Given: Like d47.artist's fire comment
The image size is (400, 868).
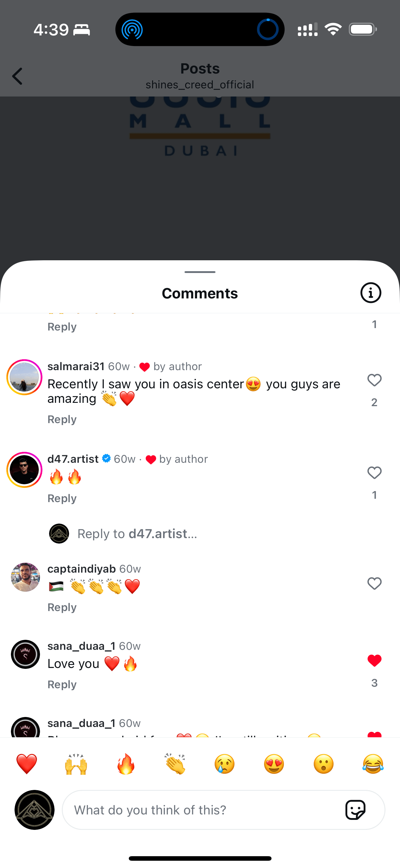Looking at the screenshot, I should tap(374, 473).
